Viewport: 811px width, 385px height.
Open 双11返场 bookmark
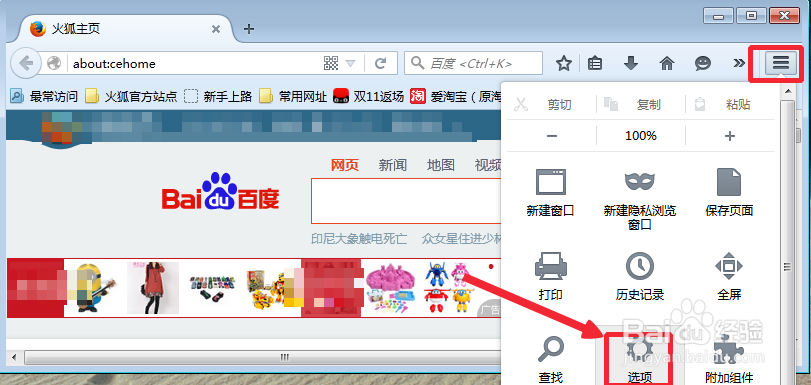click(x=368, y=96)
